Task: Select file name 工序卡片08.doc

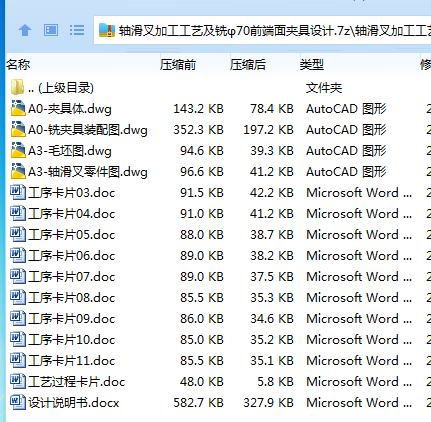Action: [x=72, y=298]
